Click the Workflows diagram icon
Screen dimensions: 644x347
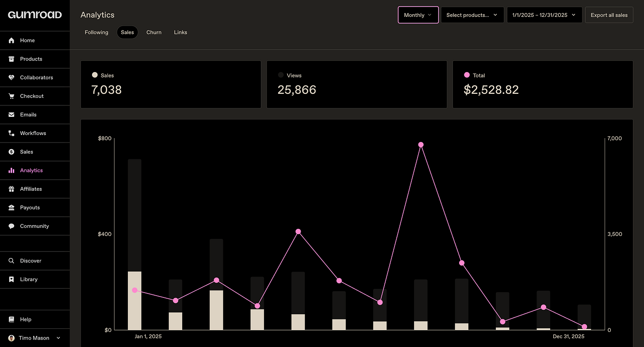click(11, 133)
